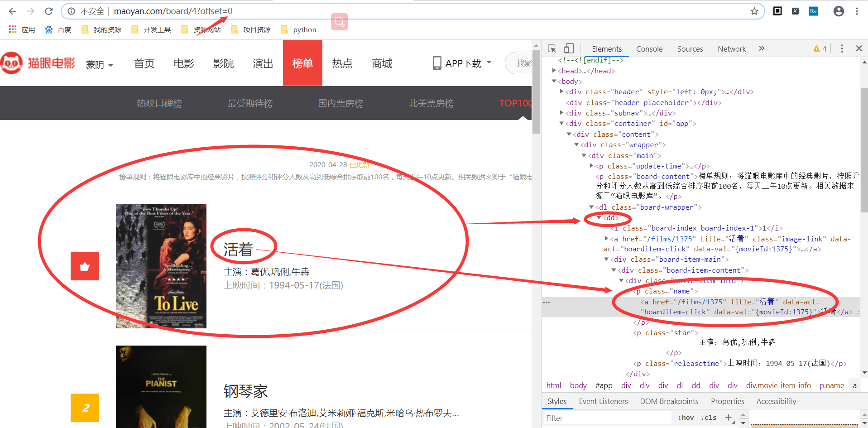Focus the Styles Filter input field
Image resolution: width=868 pixels, height=428 pixels.
pyautogui.click(x=607, y=418)
